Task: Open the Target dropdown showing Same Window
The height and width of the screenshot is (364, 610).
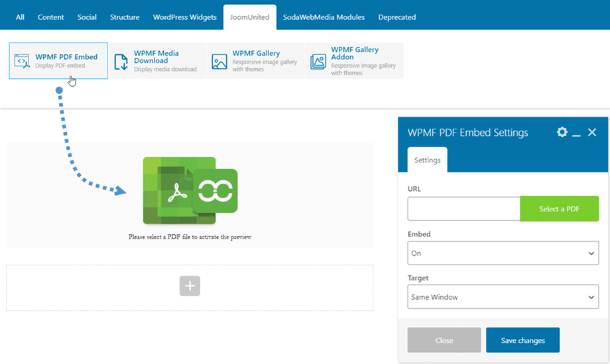Action: point(503,297)
